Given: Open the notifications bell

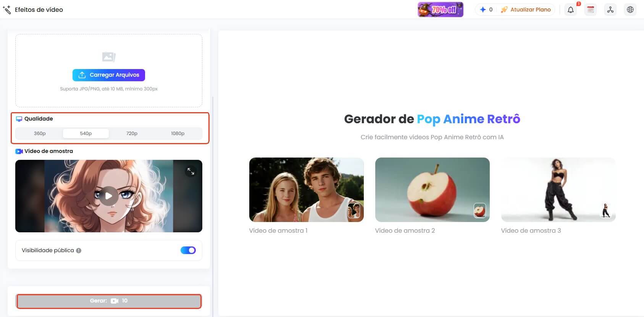Looking at the screenshot, I should coord(571,10).
